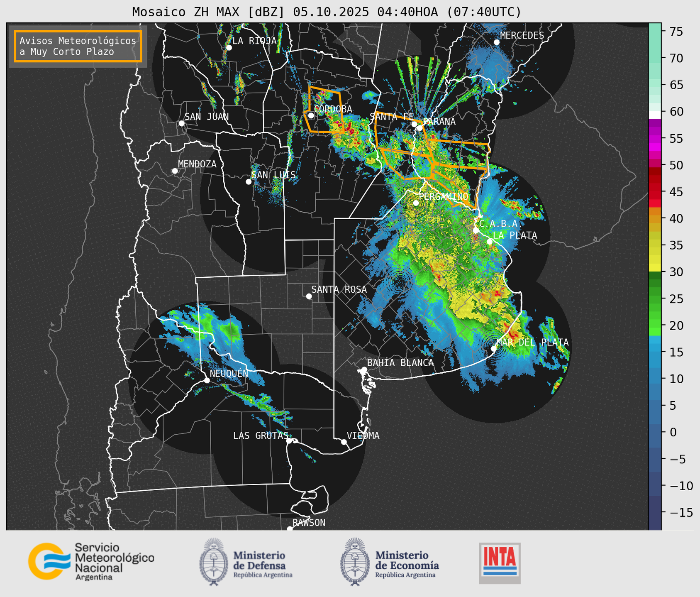Select the white marker dot for Santa Rosa
Screen dimensions: 700x597
tap(309, 296)
